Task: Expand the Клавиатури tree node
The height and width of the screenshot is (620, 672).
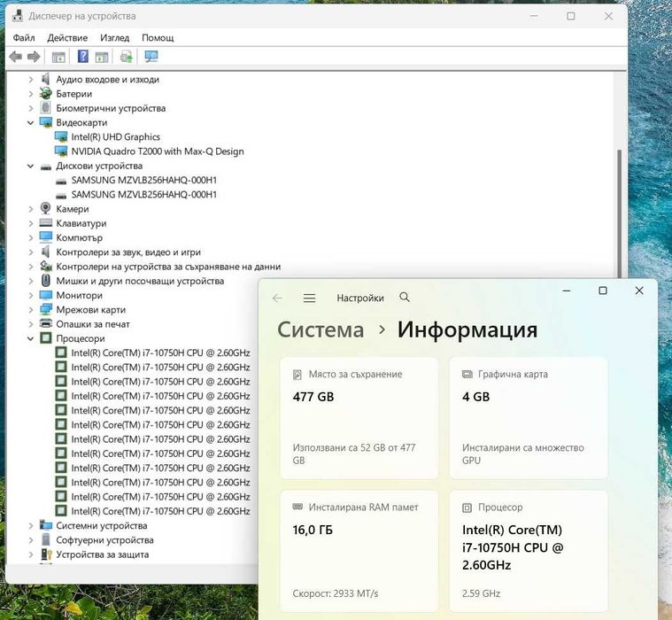Action: pyautogui.click(x=30, y=223)
